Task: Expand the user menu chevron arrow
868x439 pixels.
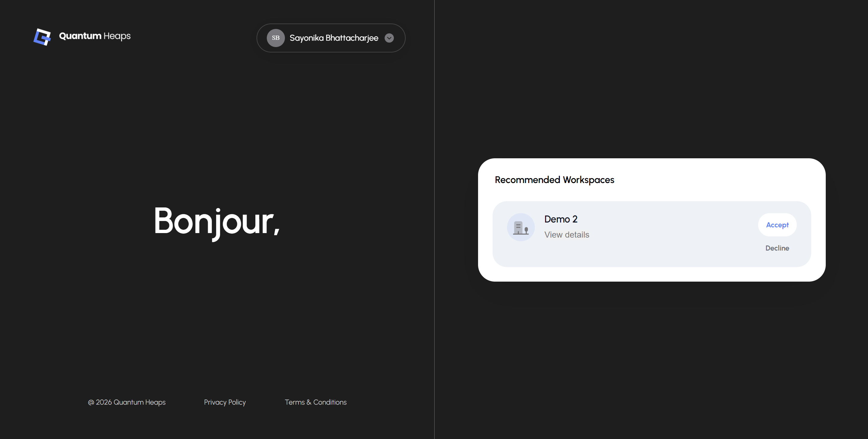Action: [389, 38]
